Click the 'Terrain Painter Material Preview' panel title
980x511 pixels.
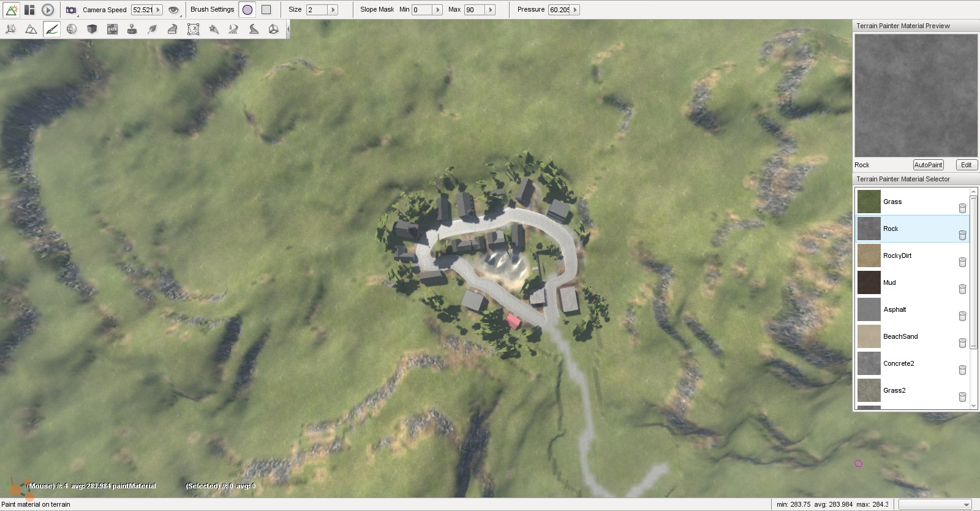[903, 26]
